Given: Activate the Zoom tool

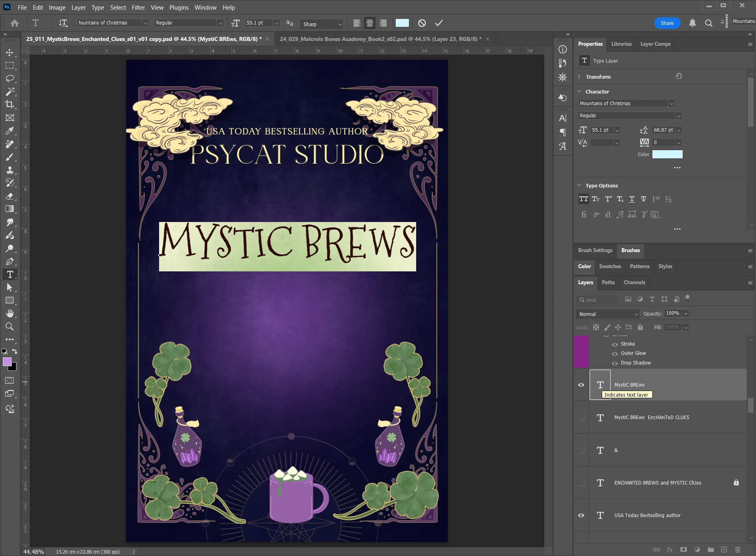Looking at the screenshot, I should (x=10, y=326).
